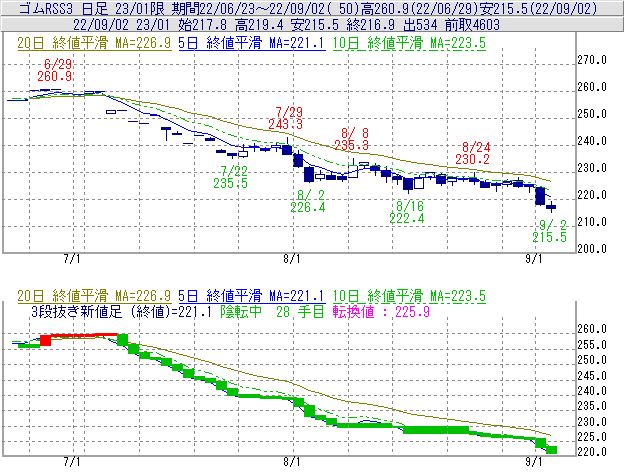Viewport: 624px width, 475px height.
Task: Click upper chart 250.0 axis label
Action: (592, 114)
